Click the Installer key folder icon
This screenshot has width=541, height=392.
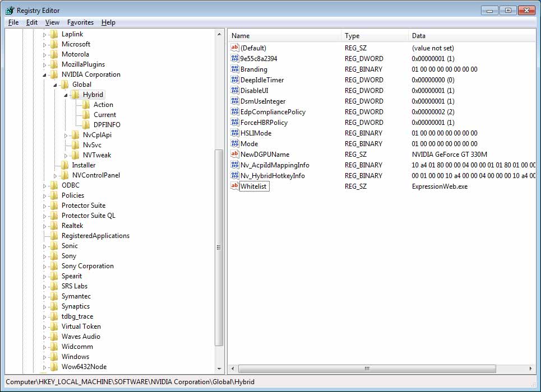64,165
